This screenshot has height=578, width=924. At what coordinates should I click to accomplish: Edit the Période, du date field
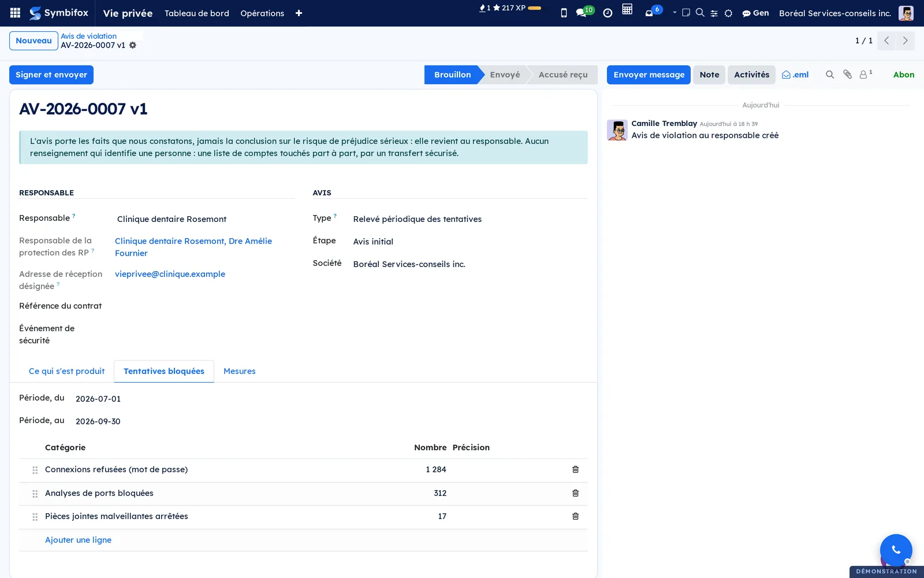[98, 399]
